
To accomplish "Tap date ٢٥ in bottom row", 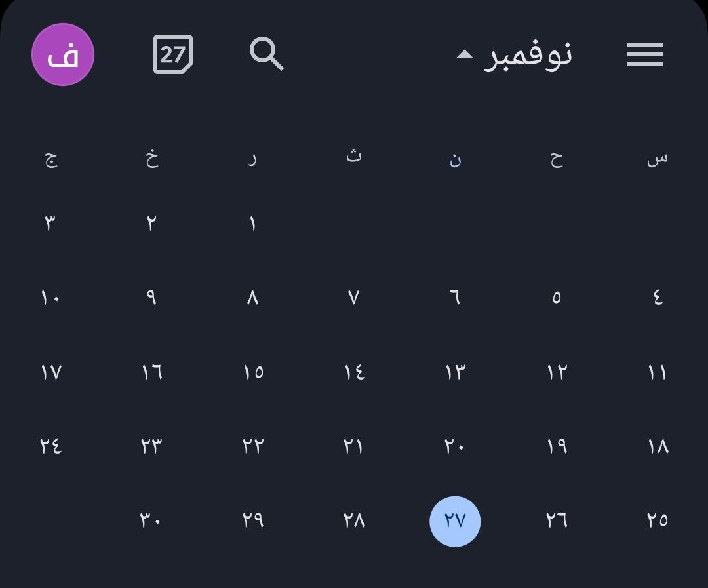I will [x=657, y=521].
